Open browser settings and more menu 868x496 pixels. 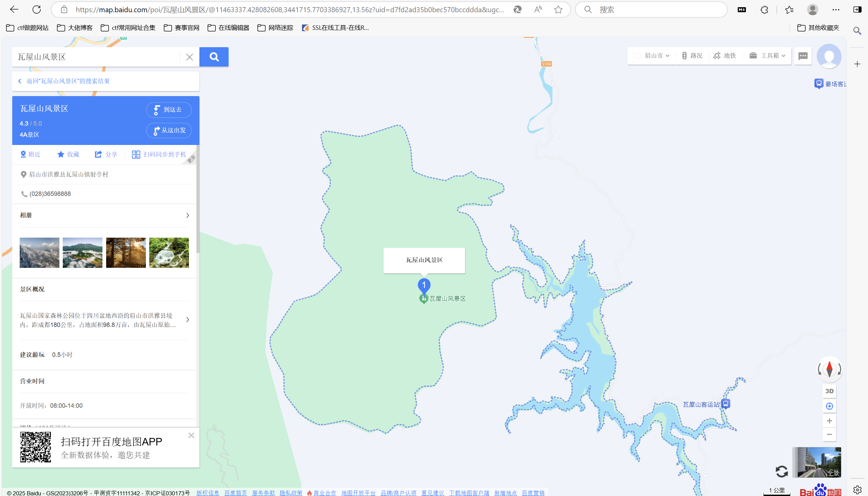pos(836,10)
